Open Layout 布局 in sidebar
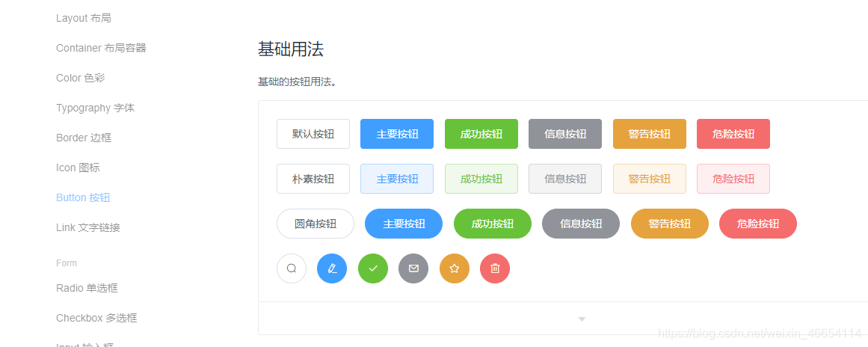 [84, 18]
